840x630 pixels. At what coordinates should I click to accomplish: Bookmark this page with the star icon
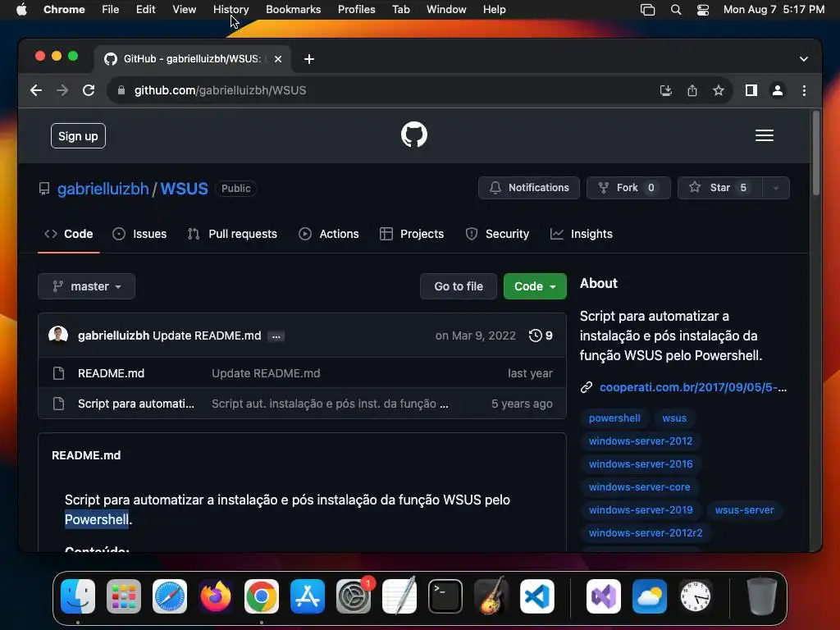tap(719, 90)
